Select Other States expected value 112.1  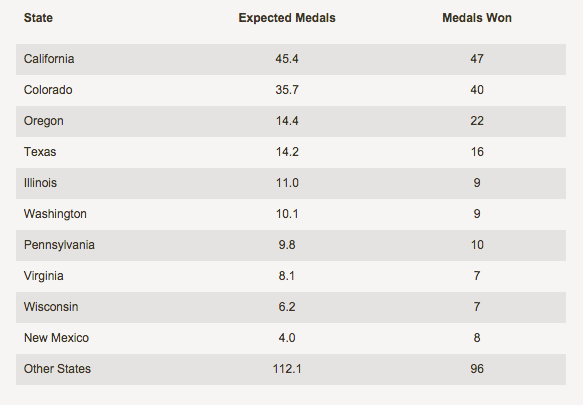point(287,369)
